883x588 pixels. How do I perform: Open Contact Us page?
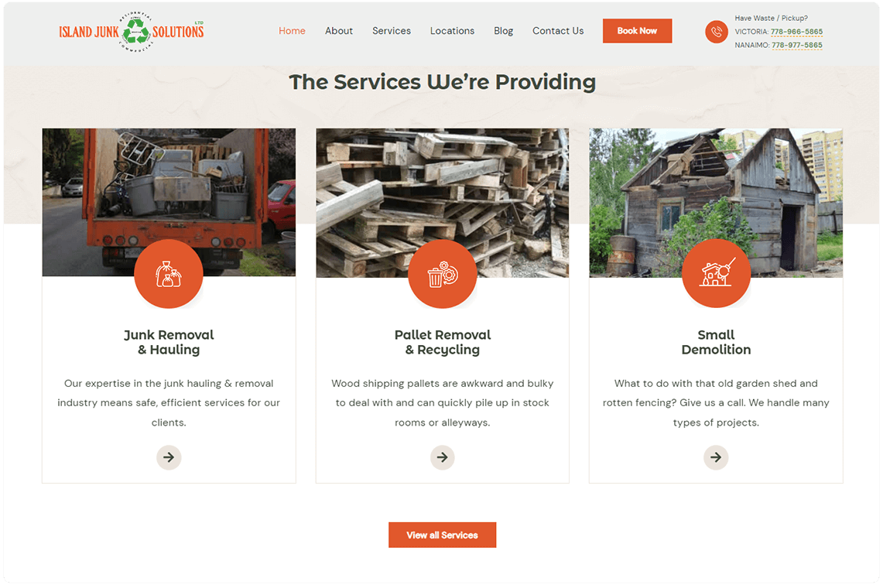point(558,31)
